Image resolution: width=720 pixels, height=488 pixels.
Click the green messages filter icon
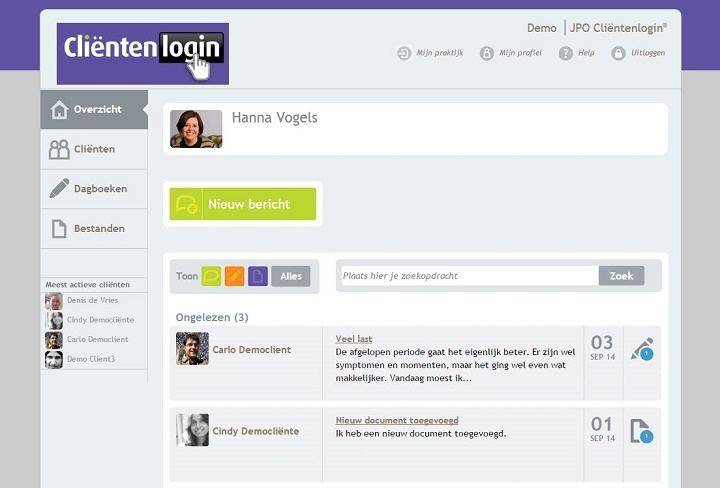(x=211, y=276)
